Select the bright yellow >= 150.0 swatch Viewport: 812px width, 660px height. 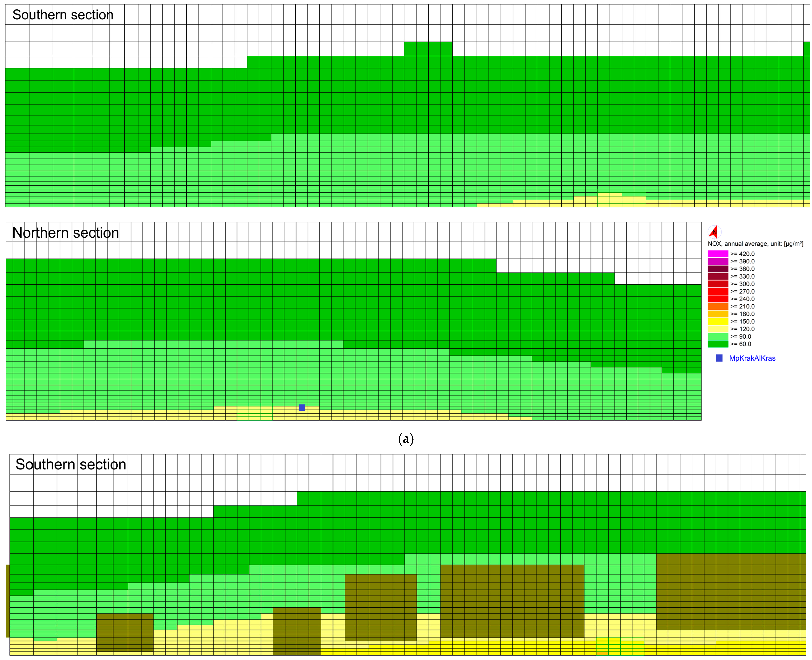click(718, 321)
